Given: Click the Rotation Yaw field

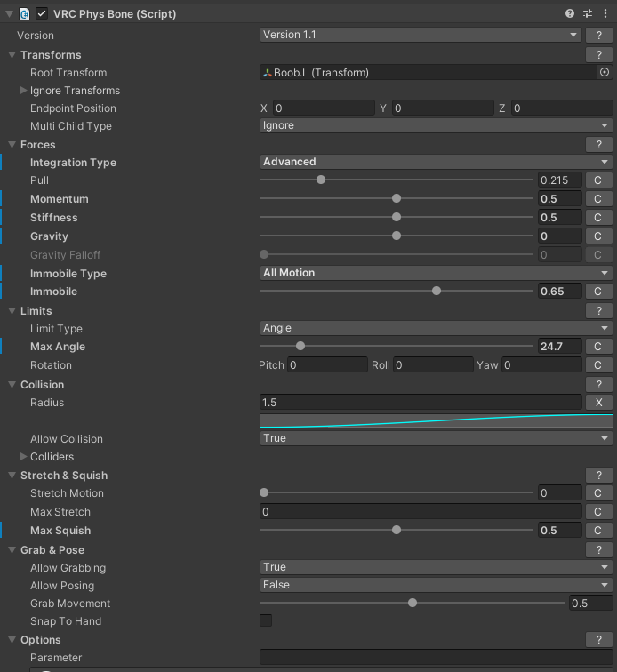Looking at the screenshot, I should 542,365.
